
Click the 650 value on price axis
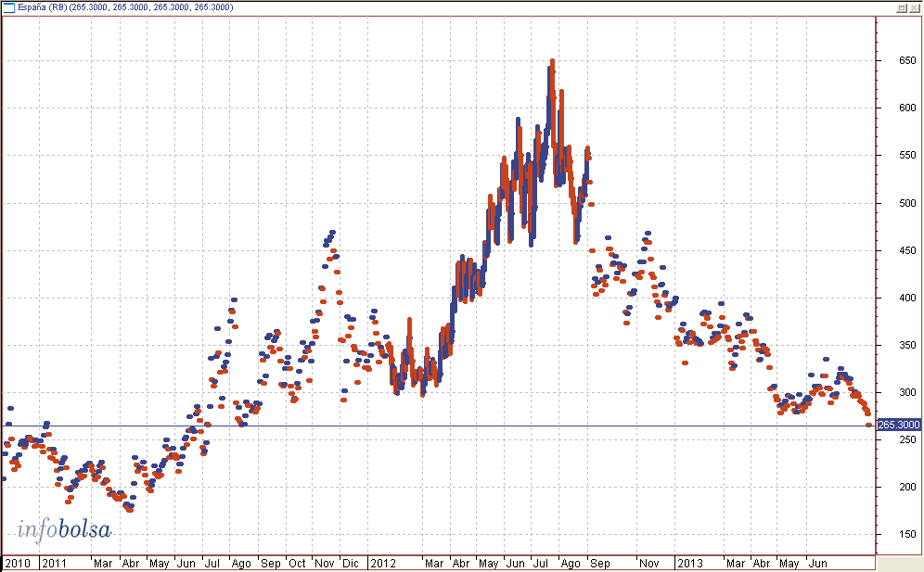(x=892, y=61)
